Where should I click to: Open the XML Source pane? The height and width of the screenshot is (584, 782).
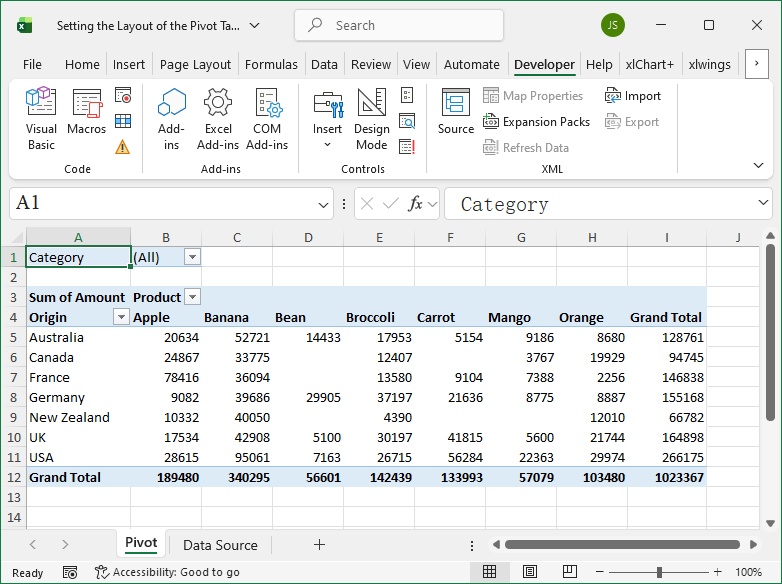pos(455,111)
